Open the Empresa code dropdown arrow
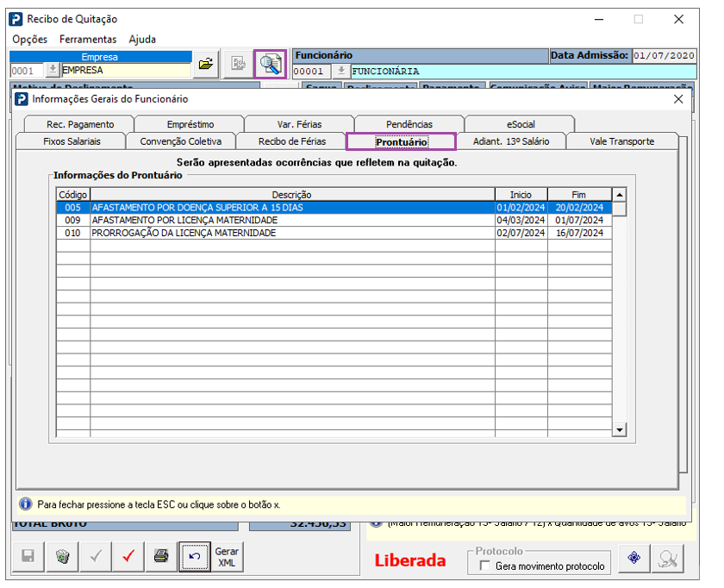 tap(53, 70)
